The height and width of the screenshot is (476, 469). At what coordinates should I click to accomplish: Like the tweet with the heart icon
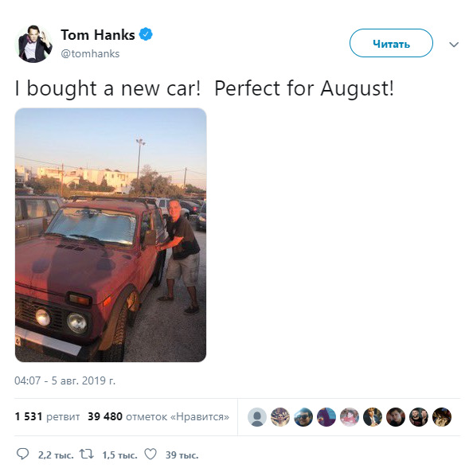click(x=150, y=455)
